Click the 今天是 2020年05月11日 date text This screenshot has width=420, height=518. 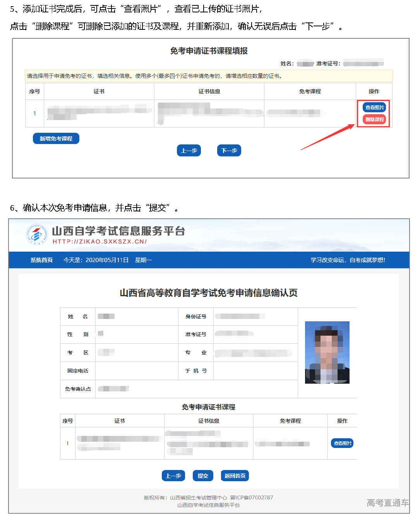click(96, 260)
